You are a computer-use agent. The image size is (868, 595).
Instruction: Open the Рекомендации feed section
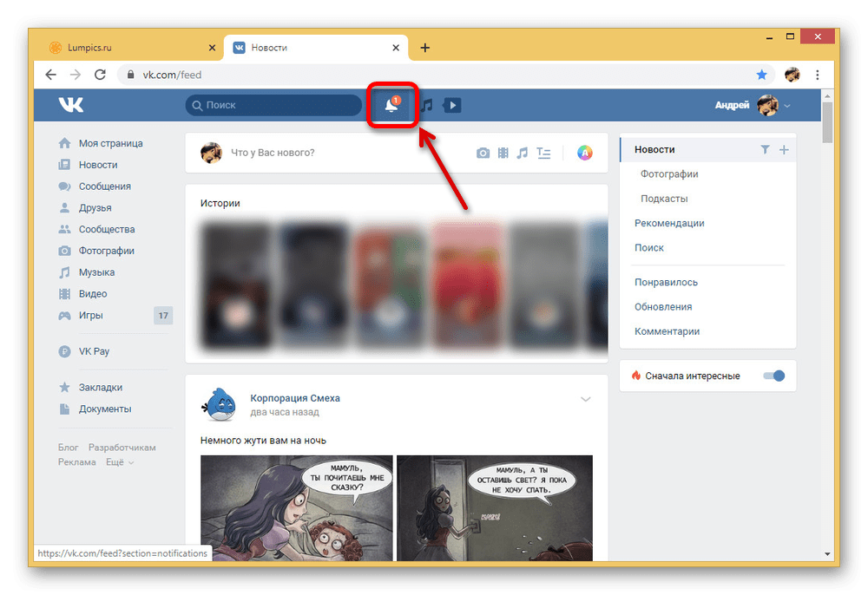[x=669, y=224]
